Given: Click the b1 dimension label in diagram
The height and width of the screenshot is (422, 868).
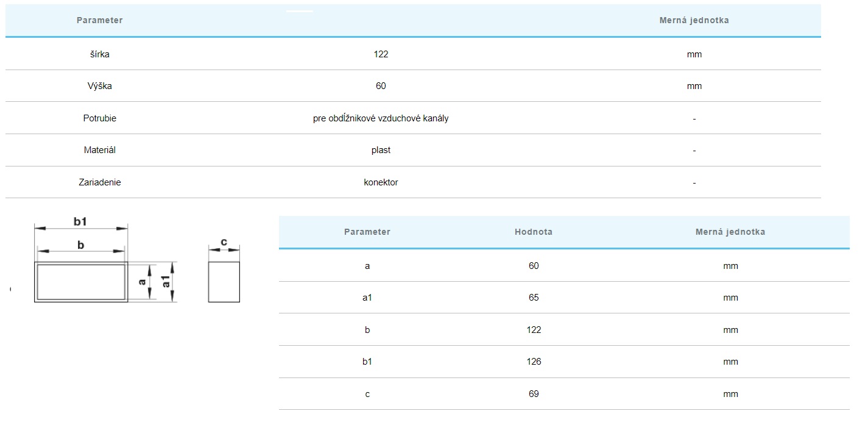Looking at the screenshot, I should pos(80,222).
